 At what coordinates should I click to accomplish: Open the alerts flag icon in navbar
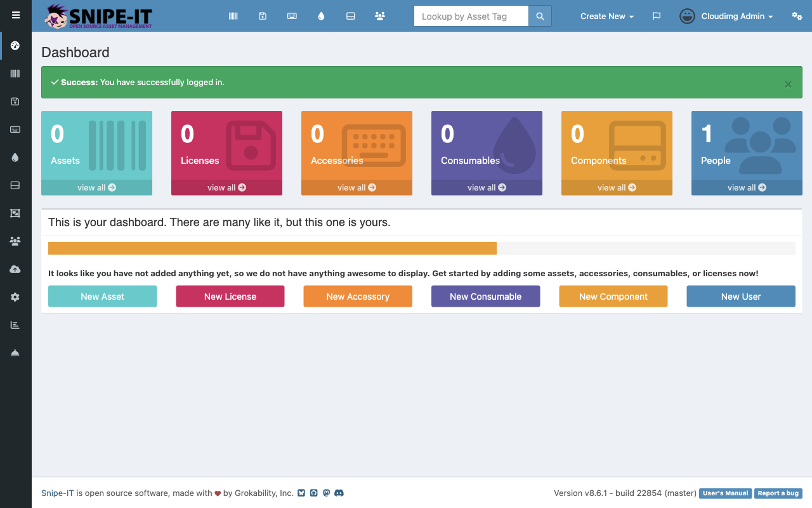click(657, 16)
